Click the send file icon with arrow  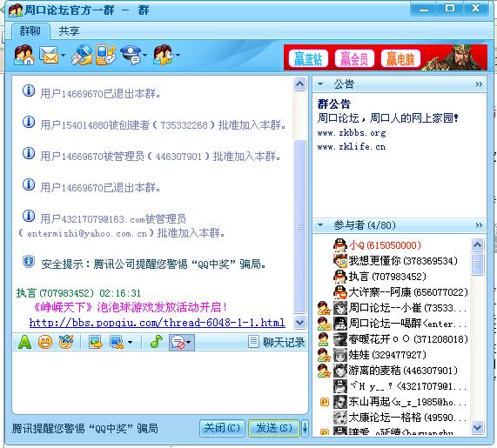pyautogui.click(x=82, y=55)
